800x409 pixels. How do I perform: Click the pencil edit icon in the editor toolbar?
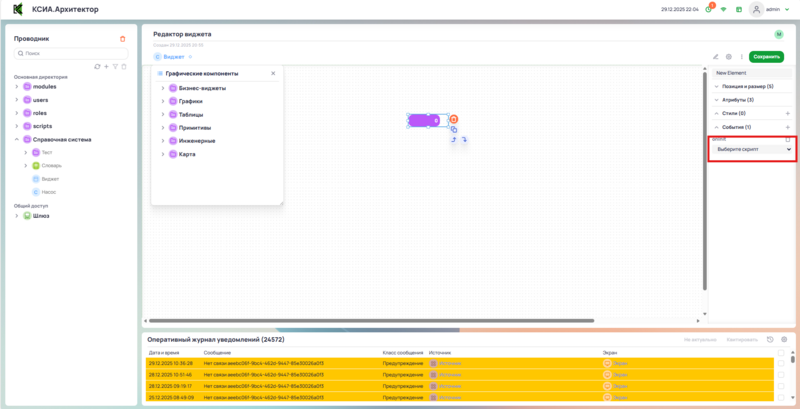point(716,57)
